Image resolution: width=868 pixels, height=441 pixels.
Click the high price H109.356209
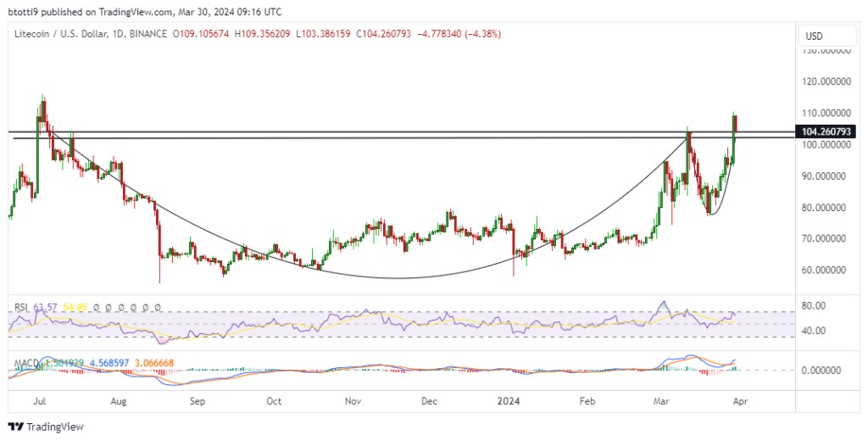[x=262, y=34]
